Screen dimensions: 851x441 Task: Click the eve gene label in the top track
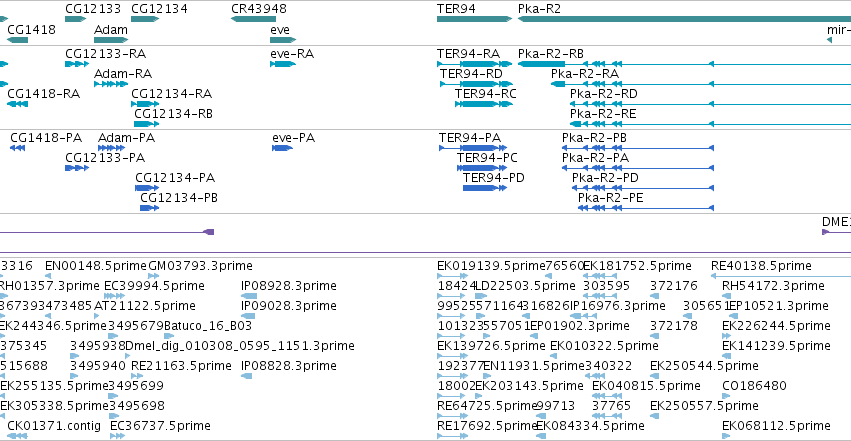(280, 30)
